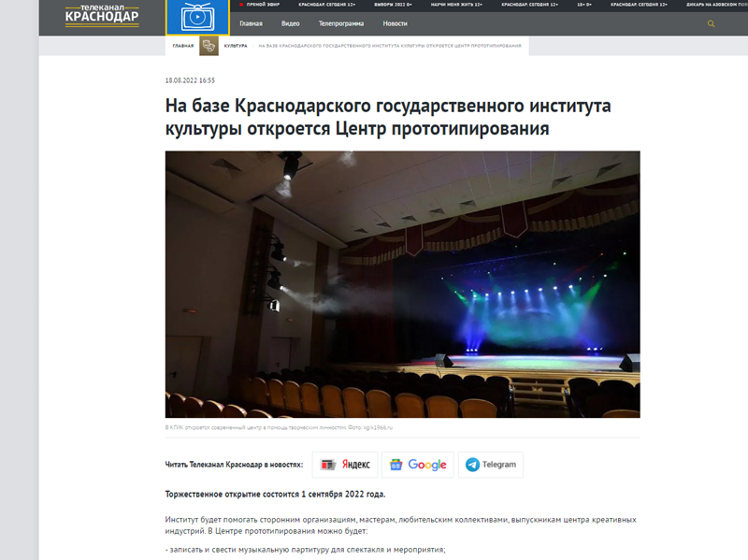The image size is (748, 560).
Task: Click the theater masks culture icon
Action: point(209,46)
